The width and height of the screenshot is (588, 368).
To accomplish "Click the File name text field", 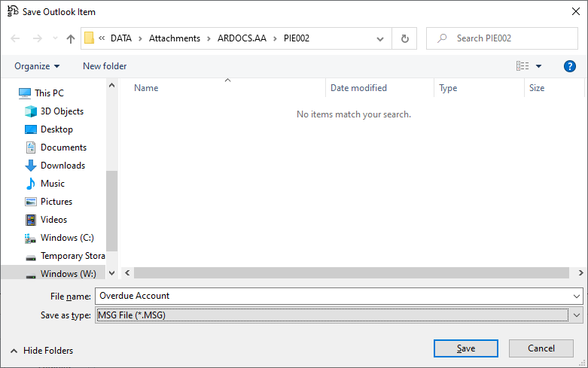I will coord(331,296).
